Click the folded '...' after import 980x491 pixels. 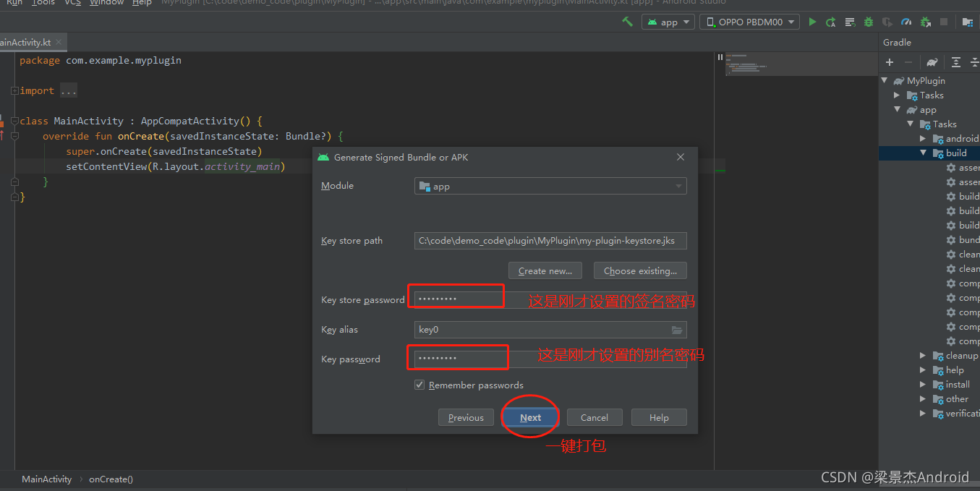(x=68, y=91)
